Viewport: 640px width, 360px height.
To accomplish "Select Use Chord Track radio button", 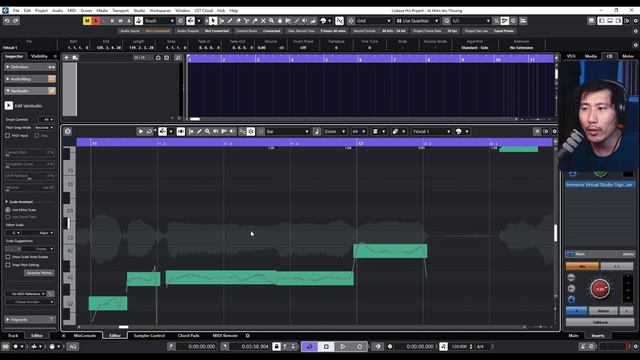I will pyautogui.click(x=8, y=217).
